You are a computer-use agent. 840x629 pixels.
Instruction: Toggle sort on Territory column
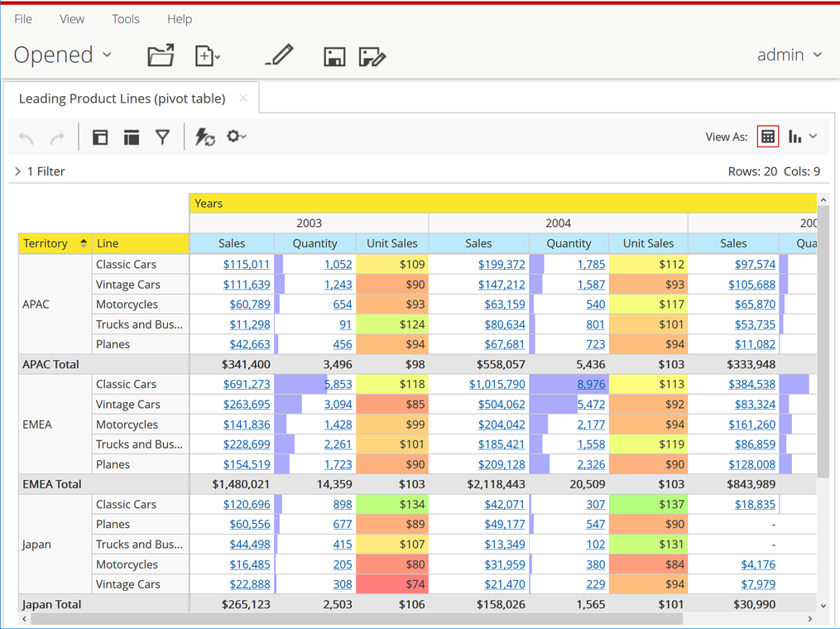[83, 243]
